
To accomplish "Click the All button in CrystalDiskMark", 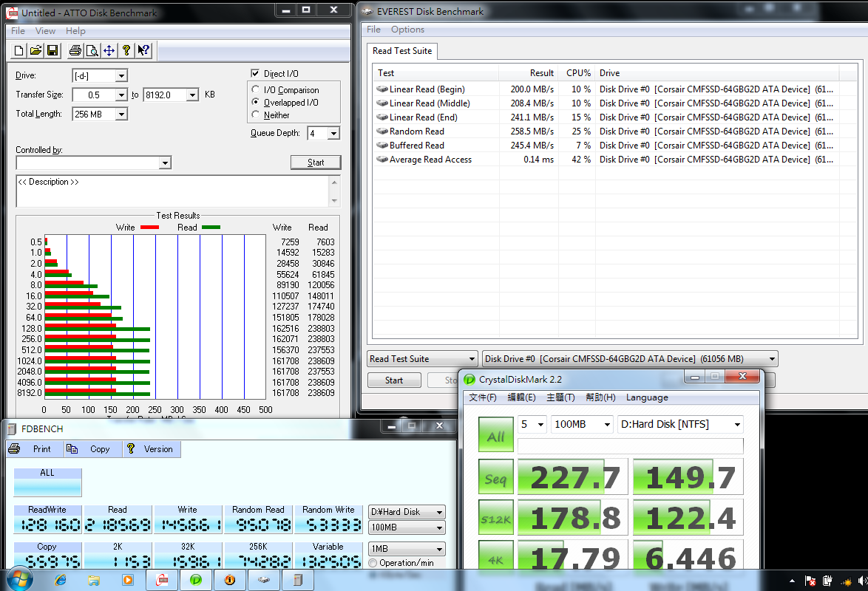I will coord(495,436).
